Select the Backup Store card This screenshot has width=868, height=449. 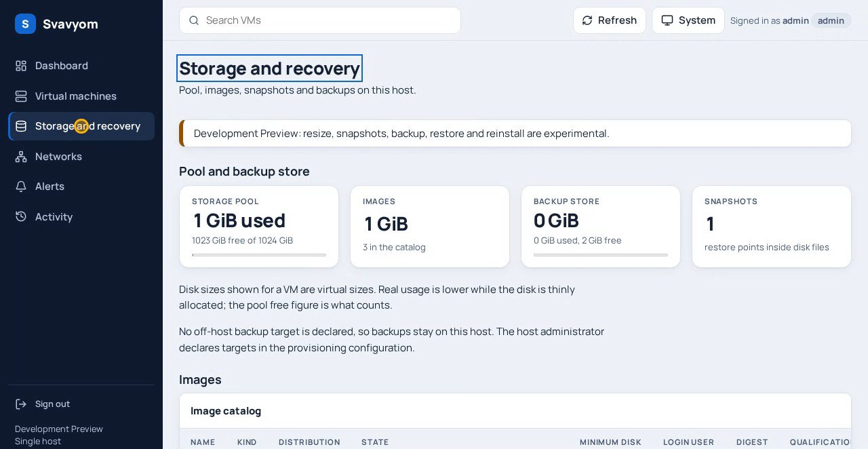601,227
